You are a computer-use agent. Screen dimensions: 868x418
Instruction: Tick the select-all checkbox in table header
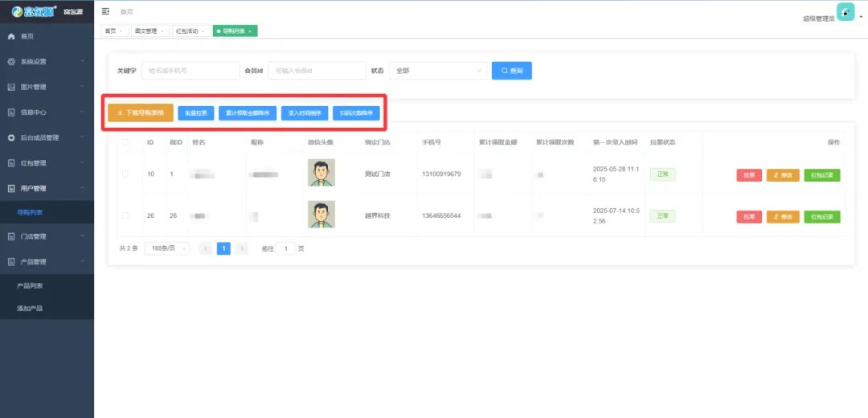pos(125,142)
